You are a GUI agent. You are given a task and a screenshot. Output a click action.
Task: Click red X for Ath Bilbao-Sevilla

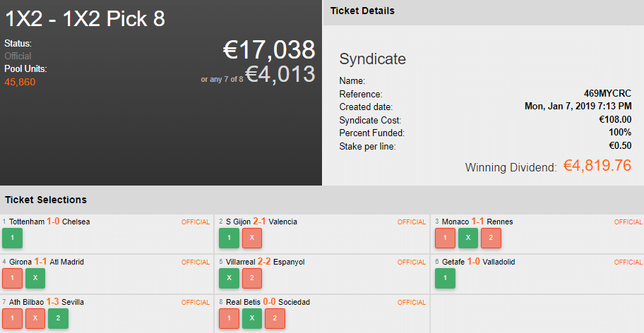[35, 318]
